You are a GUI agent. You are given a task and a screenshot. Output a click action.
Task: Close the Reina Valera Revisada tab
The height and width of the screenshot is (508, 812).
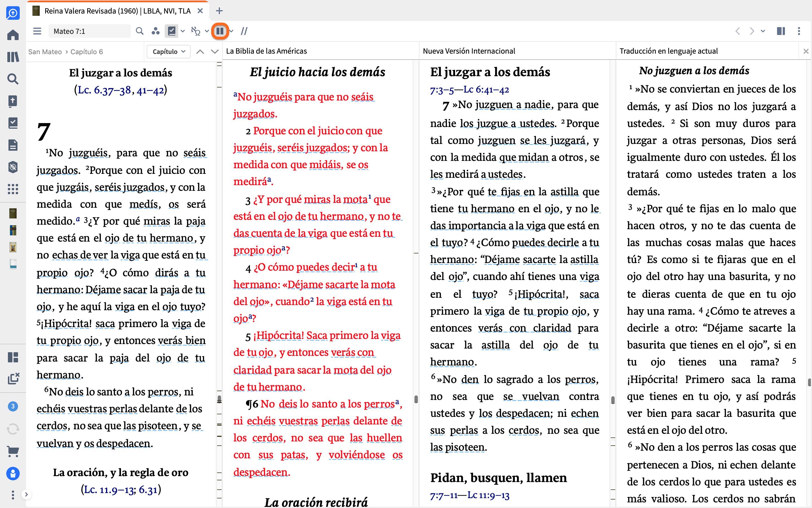200,11
